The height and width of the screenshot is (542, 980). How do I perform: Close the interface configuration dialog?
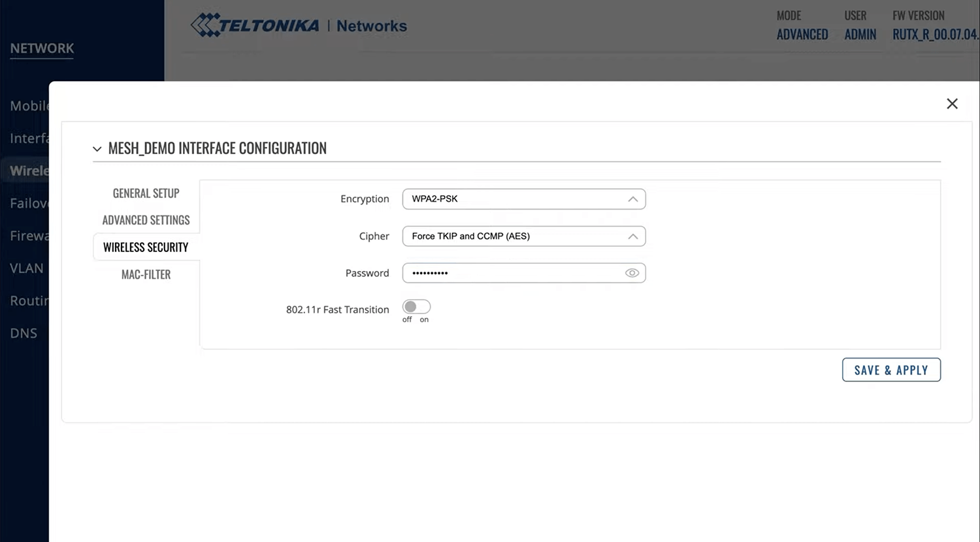[952, 104]
